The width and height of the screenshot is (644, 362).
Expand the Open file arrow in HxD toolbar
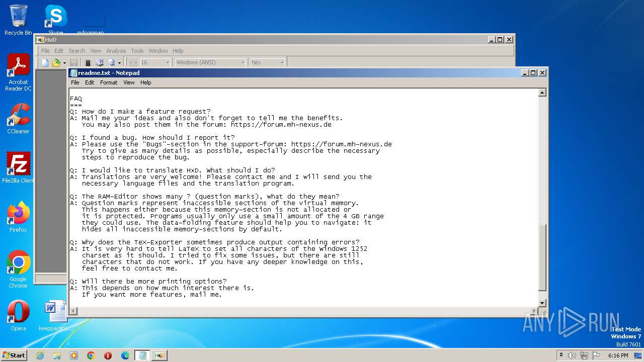[x=64, y=63]
